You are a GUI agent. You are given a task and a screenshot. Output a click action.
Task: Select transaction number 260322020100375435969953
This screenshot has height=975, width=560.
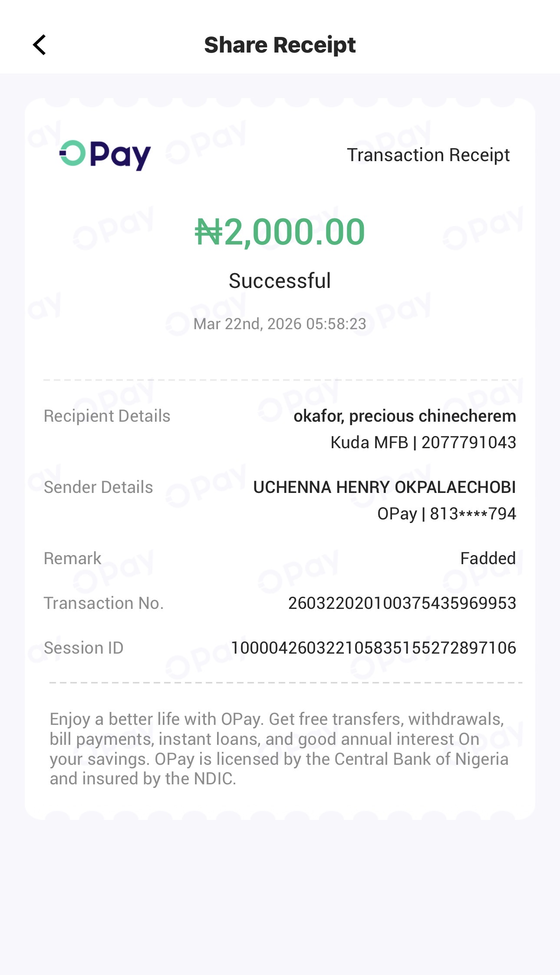tap(402, 603)
